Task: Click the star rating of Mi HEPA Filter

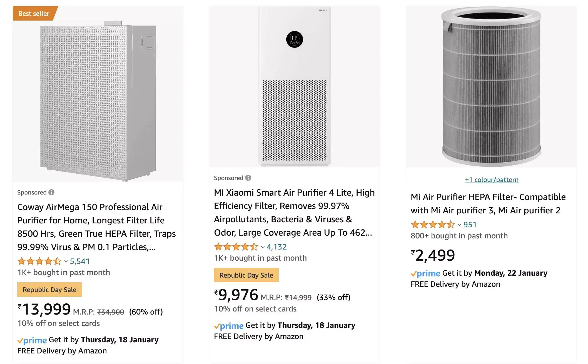Action: [x=433, y=225]
